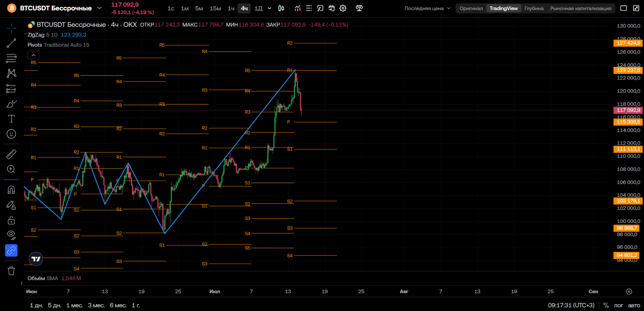Collapse the left drawing toolbar arrow
Viewport: 644px width, 311px height.
22,283
